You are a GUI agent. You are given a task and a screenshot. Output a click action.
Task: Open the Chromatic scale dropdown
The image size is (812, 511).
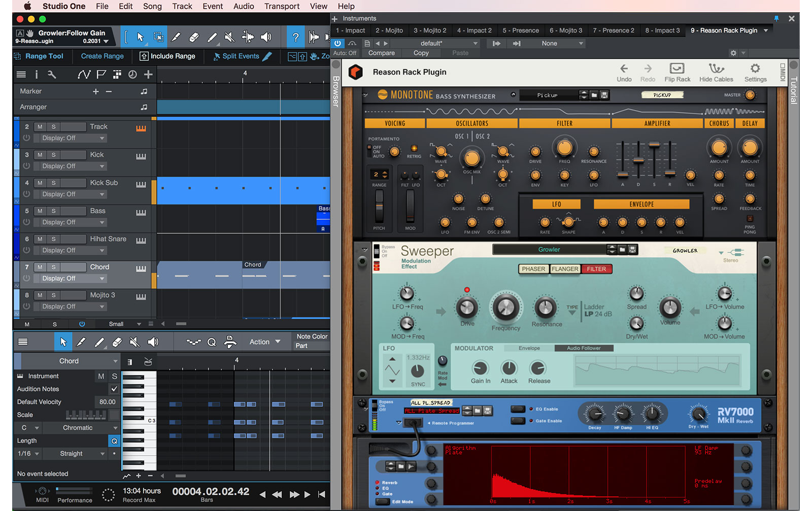(81, 428)
